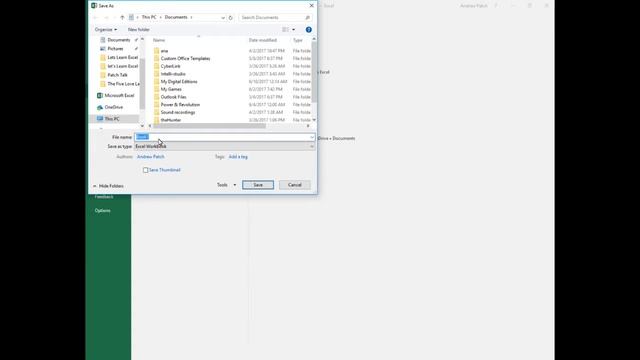The height and width of the screenshot is (360, 640).
Task: Select the Intelli-studio folder
Action: click(x=173, y=74)
